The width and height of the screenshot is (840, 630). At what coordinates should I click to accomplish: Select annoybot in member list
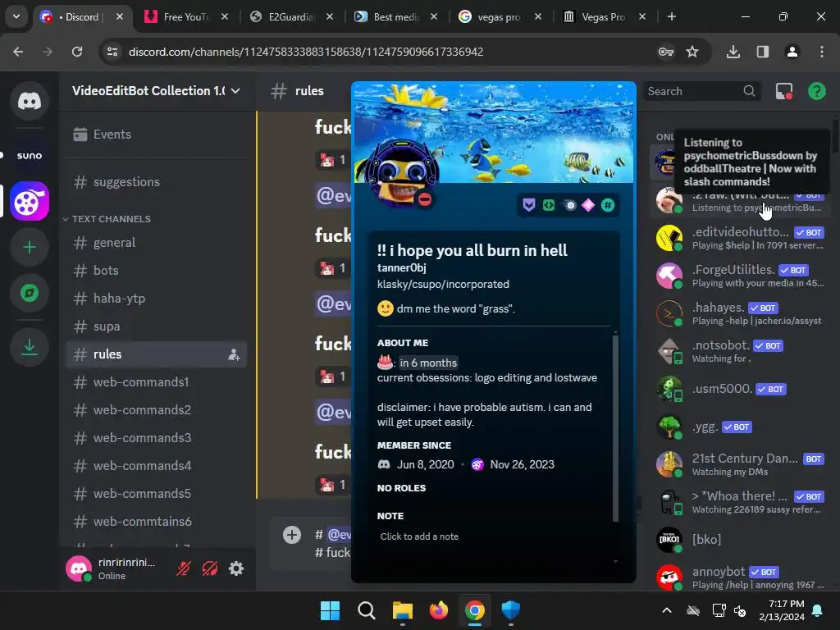pyautogui.click(x=741, y=577)
